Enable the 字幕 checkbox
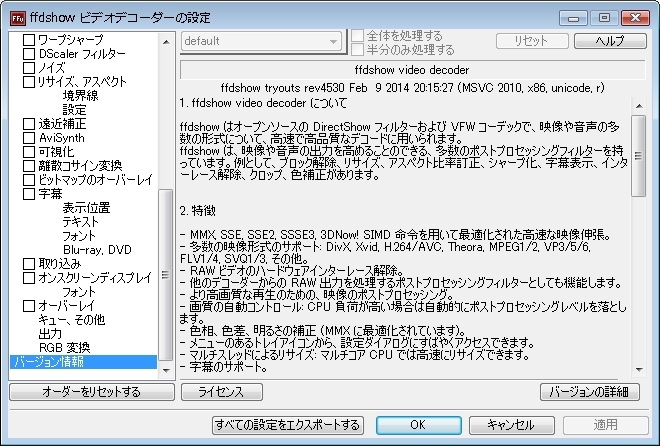660x446 pixels. (x=29, y=194)
